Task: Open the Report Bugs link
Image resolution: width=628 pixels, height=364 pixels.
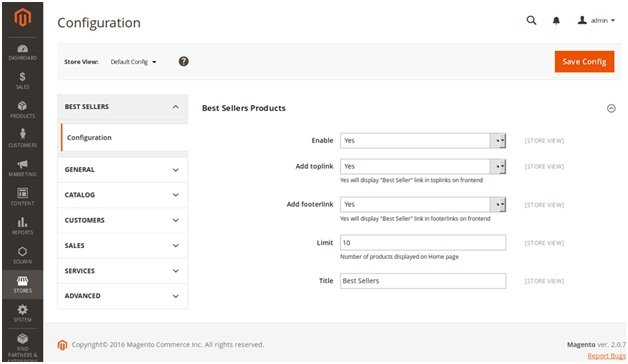Action: [x=606, y=356]
